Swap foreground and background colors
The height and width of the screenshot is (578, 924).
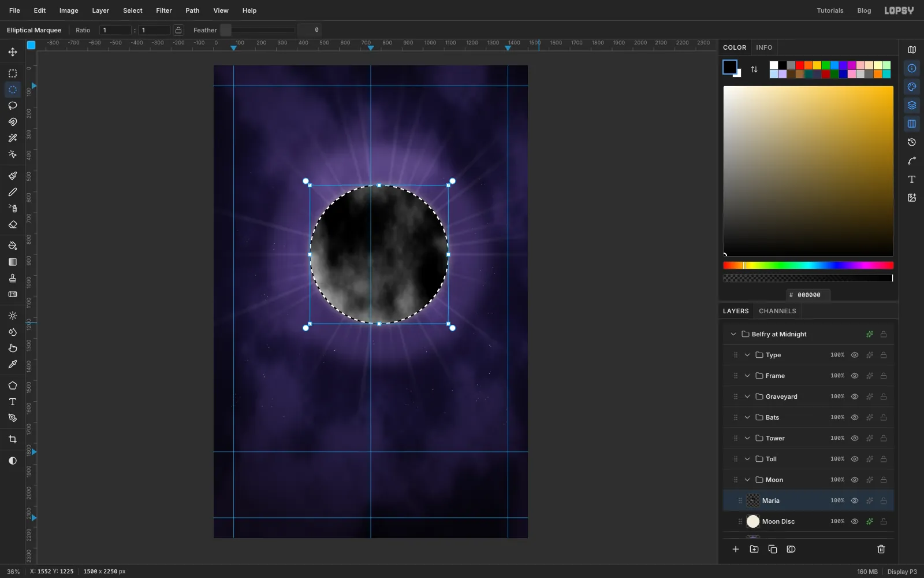pos(754,69)
